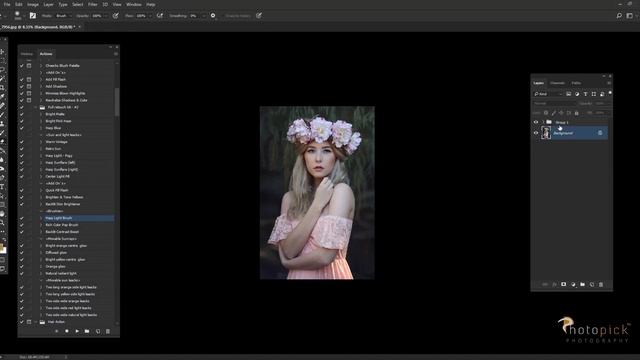The width and height of the screenshot is (640, 360).
Task: Open the brush settings panel icon
Action: [x=33, y=16]
